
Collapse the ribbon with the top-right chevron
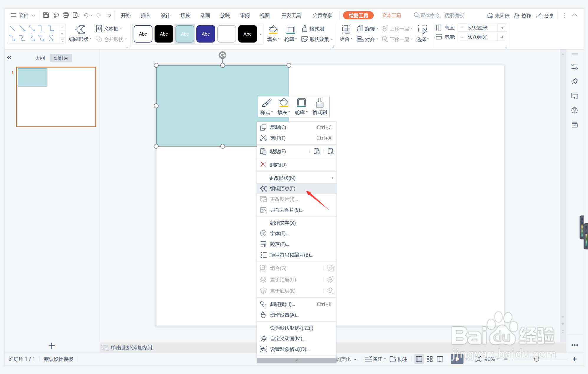coord(575,15)
